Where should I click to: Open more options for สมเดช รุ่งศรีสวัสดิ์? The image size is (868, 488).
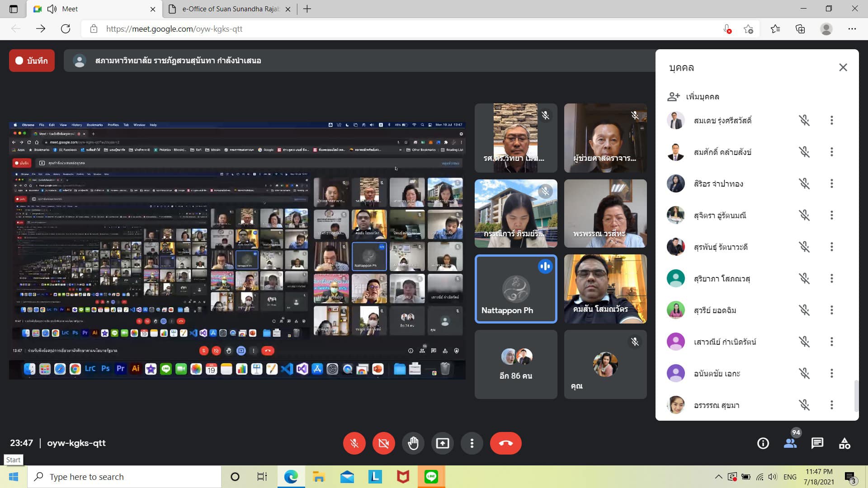(x=831, y=120)
